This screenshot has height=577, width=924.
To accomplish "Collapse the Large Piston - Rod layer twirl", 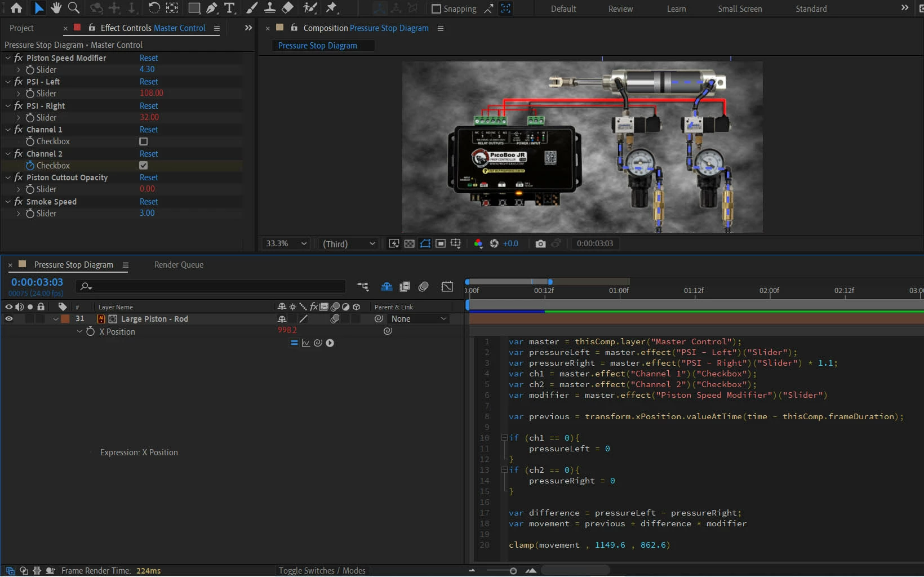I will coord(56,319).
